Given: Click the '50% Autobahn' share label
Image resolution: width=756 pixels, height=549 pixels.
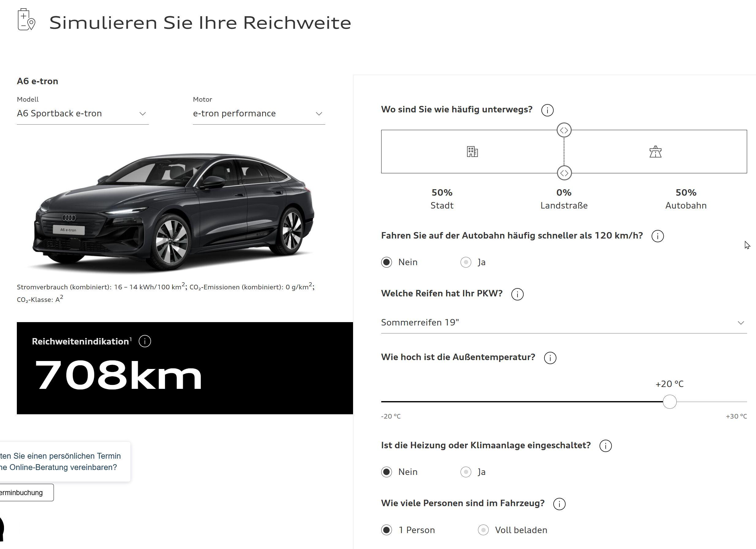Looking at the screenshot, I should [686, 199].
